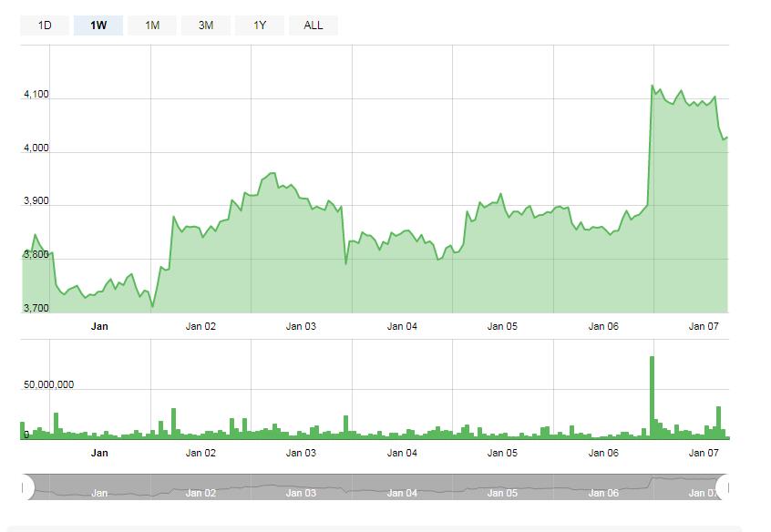Select the 1W time range tab

(98, 26)
